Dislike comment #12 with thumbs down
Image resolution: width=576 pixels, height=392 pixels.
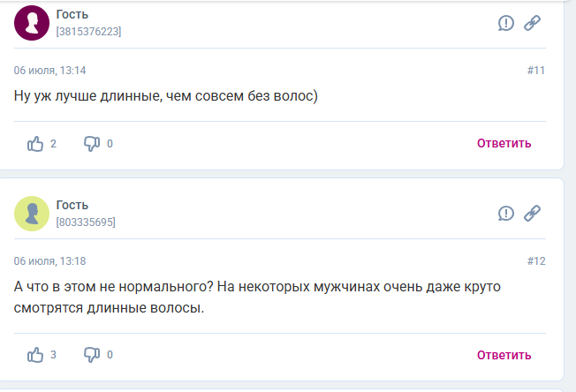92,355
